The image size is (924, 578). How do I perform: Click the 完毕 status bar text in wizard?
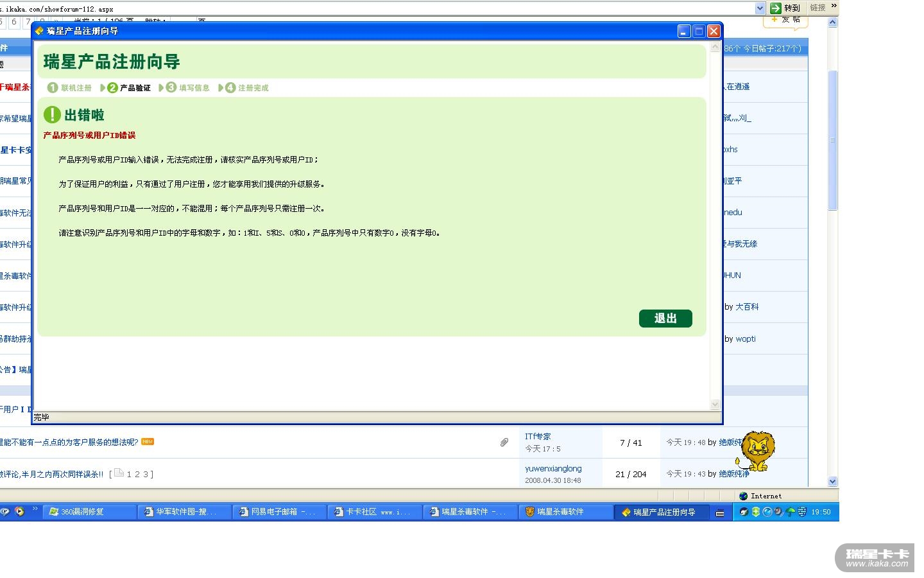[42, 417]
